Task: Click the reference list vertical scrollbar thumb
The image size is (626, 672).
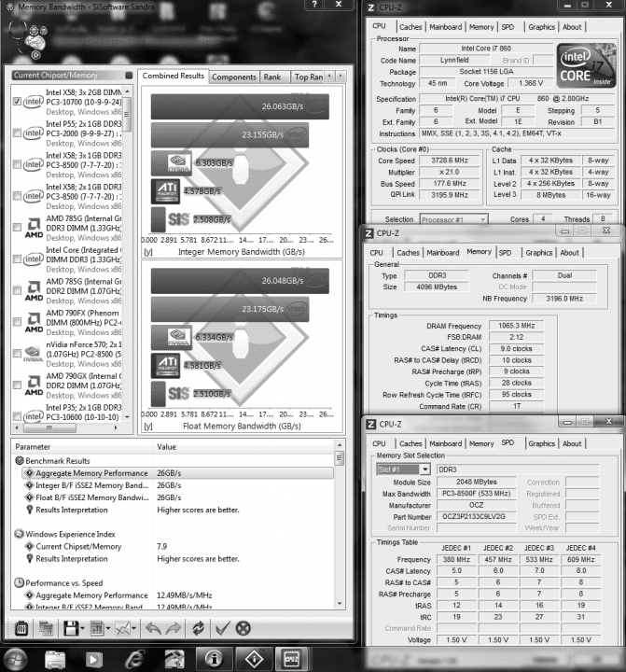Action: pyautogui.click(x=127, y=114)
